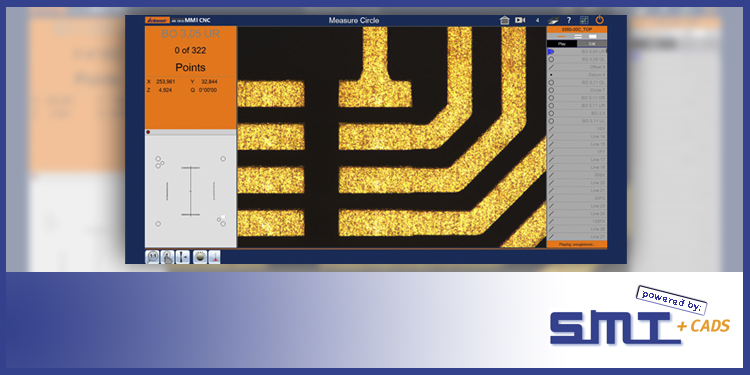Click the X coordinate value 253,961
Image resolution: width=750 pixels, height=375 pixels.
pos(165,81)
